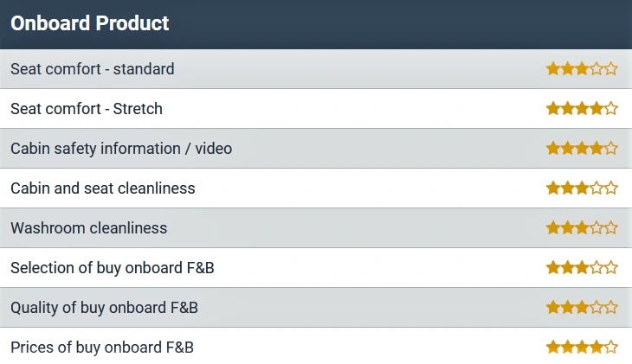632x364 pixels.
Task: Select the Quality of buy onboard F&B text
Action: pos(104,308)
